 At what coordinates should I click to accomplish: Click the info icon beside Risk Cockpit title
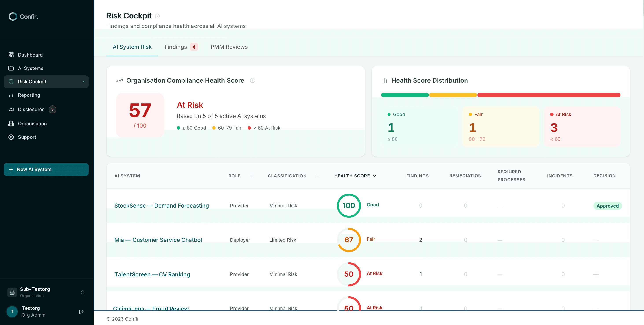157,16
